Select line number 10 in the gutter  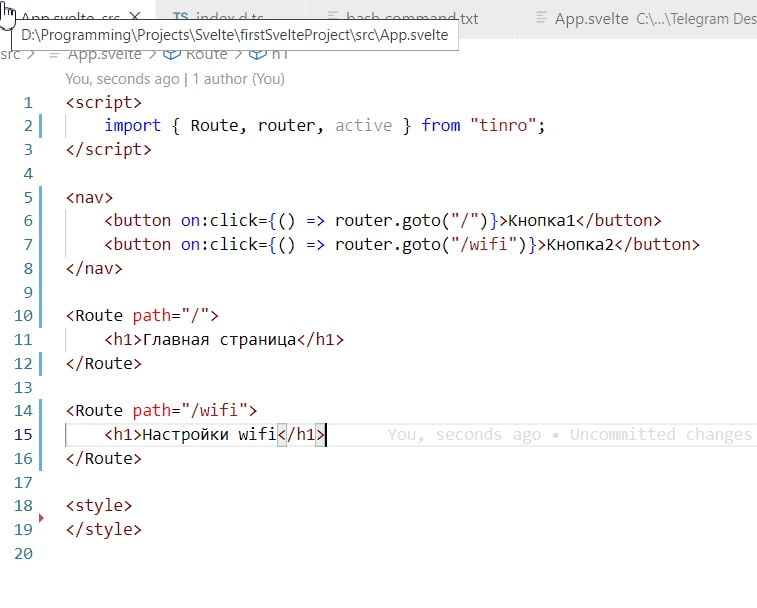23,315
